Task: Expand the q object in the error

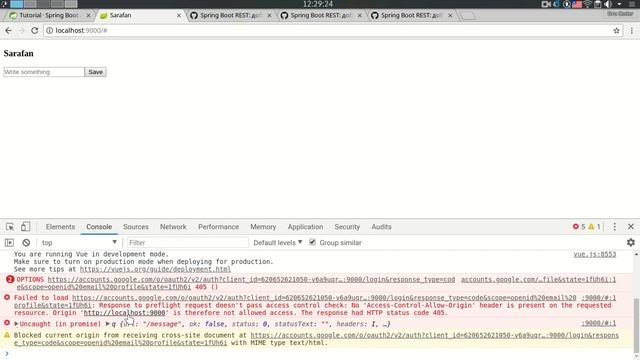Action: 108,324
